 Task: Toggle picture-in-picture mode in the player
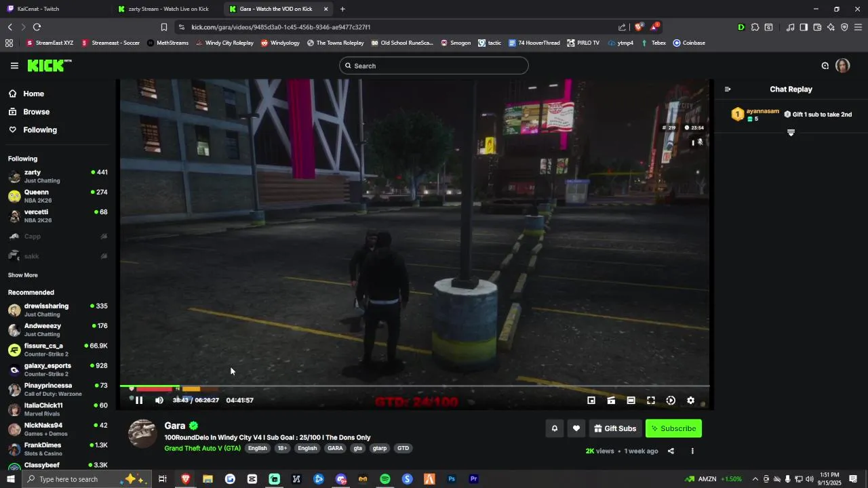tap(591, 401)
